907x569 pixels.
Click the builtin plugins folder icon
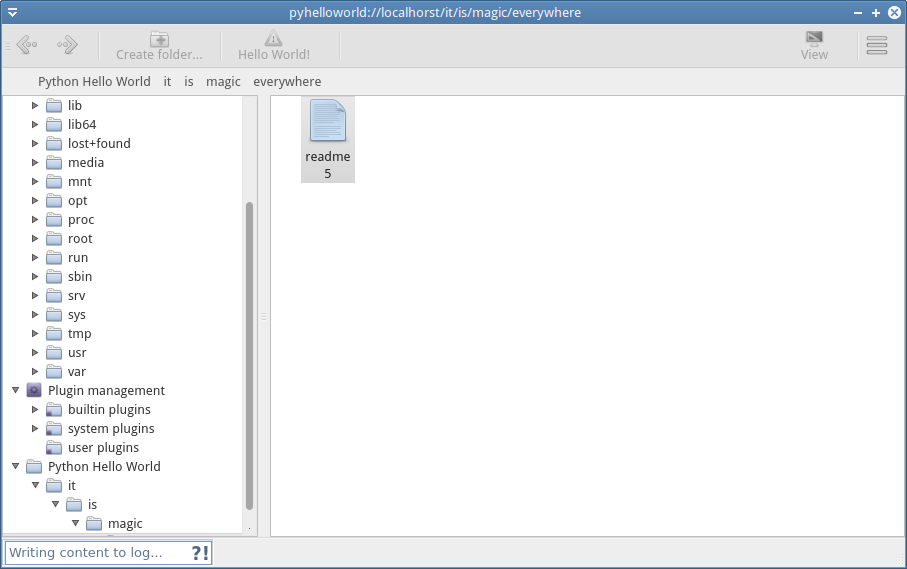(x=54, y=409)
